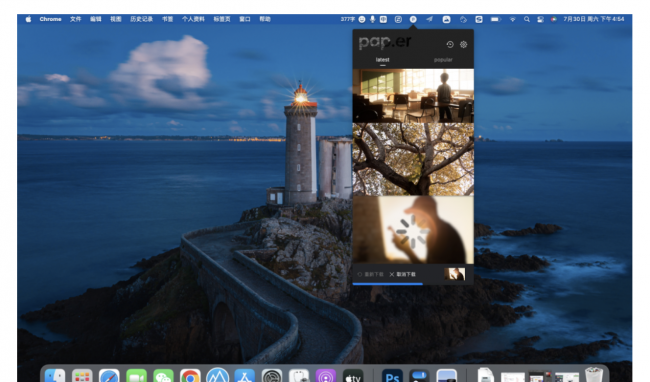
Task: Open Google Chrome from the Dock
Action: point(190,375)
